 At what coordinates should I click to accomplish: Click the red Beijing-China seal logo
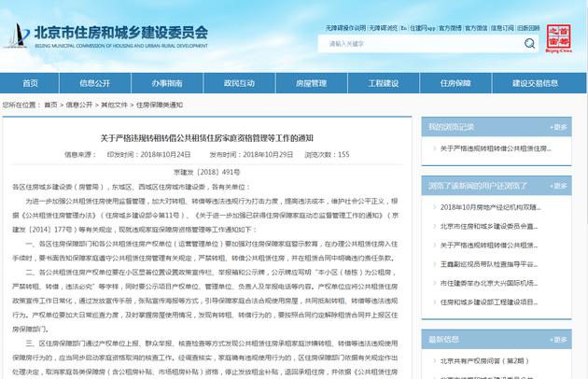[558, 38]
